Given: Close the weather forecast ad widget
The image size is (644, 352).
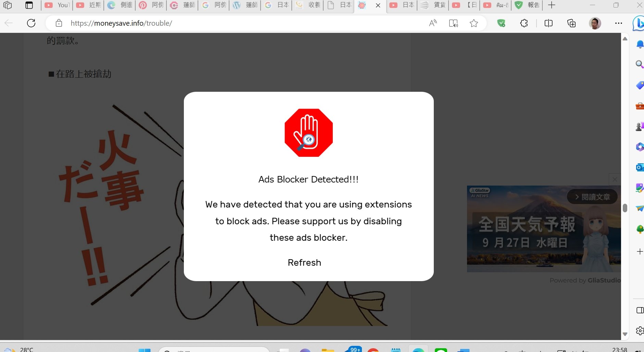Looking at the screenshot, I should 615,179.
